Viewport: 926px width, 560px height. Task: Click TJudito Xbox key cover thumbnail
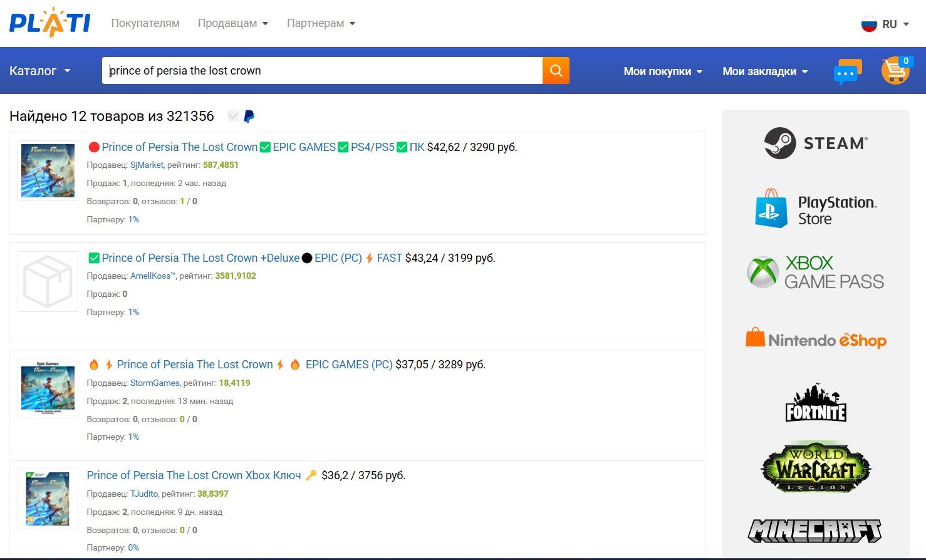[x=48, y=499]
